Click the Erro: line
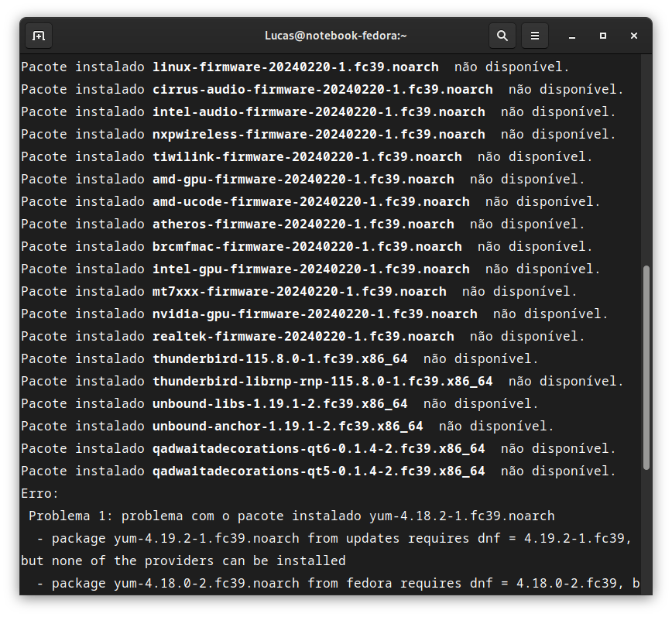This screenshot has height=617, width=672. coord(39,494)
